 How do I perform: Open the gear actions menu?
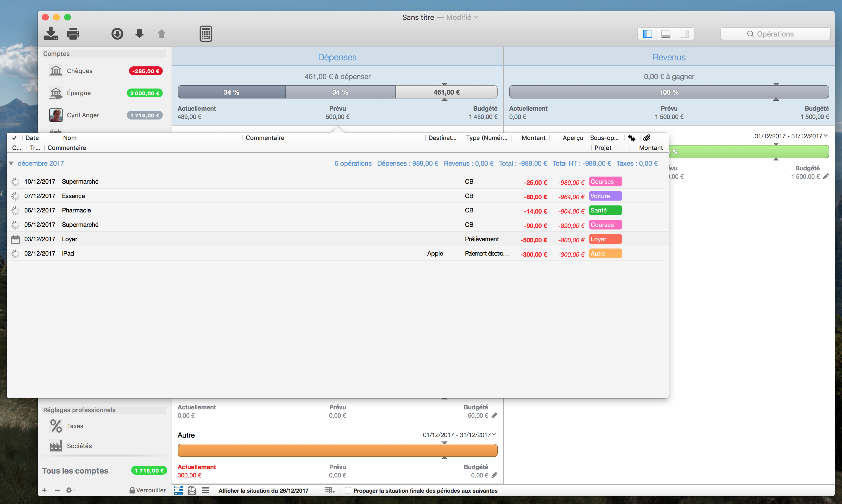pos(70,490)
